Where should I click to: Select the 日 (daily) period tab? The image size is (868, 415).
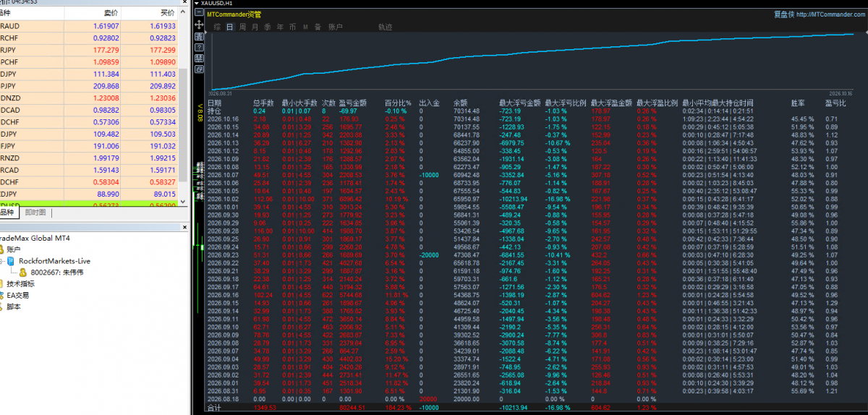[x=230, y=27]
